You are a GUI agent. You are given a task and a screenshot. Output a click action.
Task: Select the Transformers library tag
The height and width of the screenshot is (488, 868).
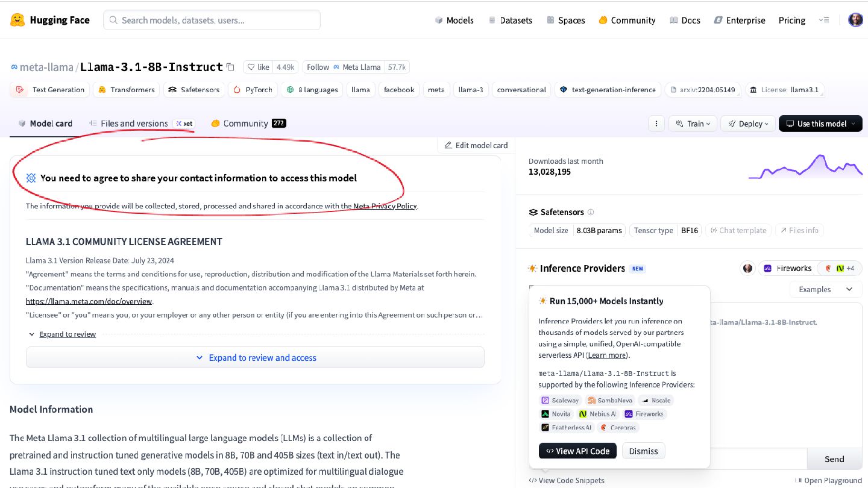[126, 90]
